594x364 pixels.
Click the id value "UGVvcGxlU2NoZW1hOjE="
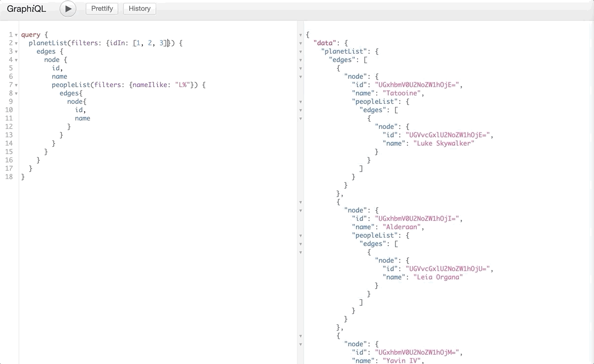(x=448, y=135)
